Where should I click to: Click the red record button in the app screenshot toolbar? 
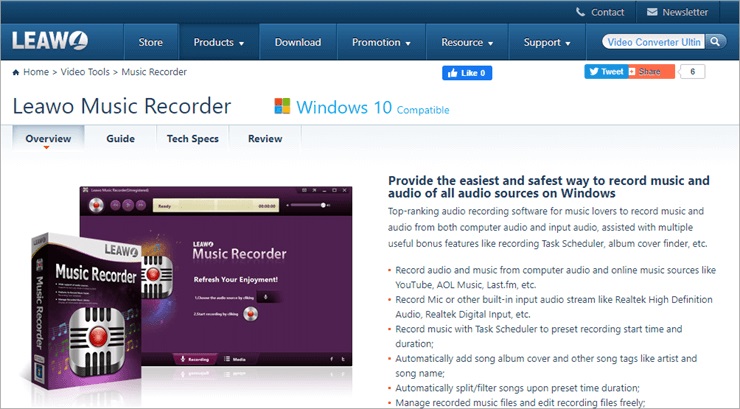(x=96, y=205)
